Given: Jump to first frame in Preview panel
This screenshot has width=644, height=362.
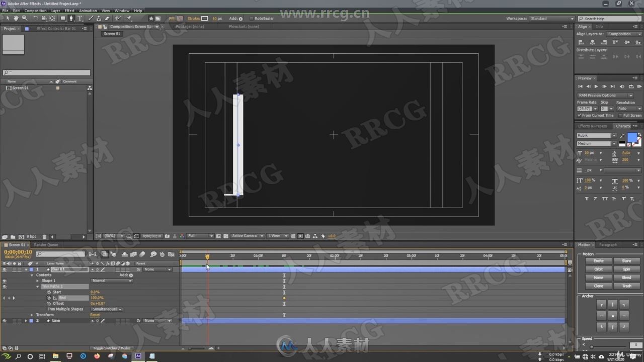Looking at the screenshot, I should click(580, 86).
